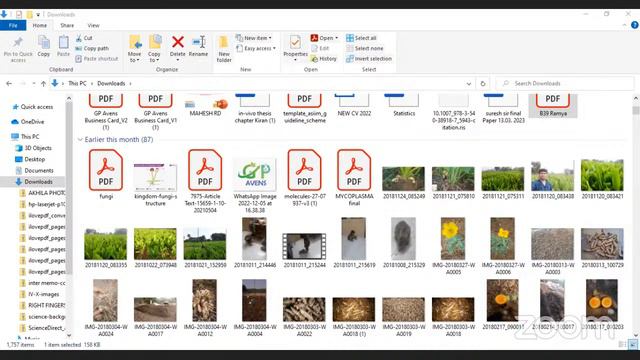Click the red Delete icon
This screenshot has width=640, height=360.
pos(178,42)
